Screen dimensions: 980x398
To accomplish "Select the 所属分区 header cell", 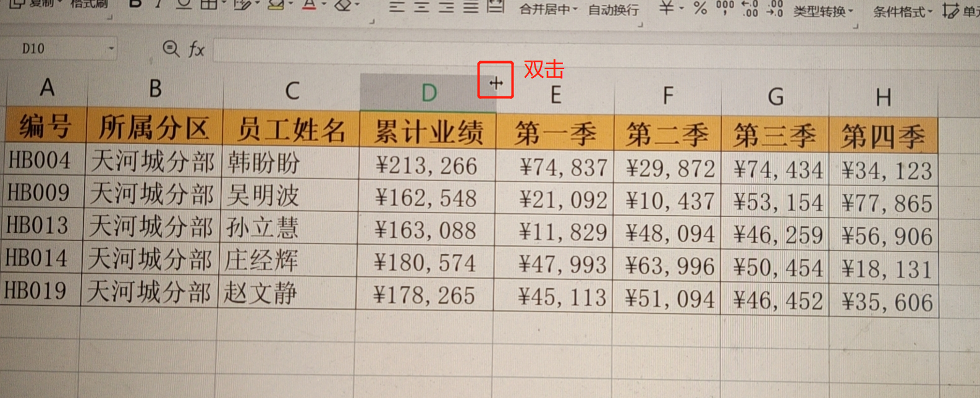I will [154, 128].
